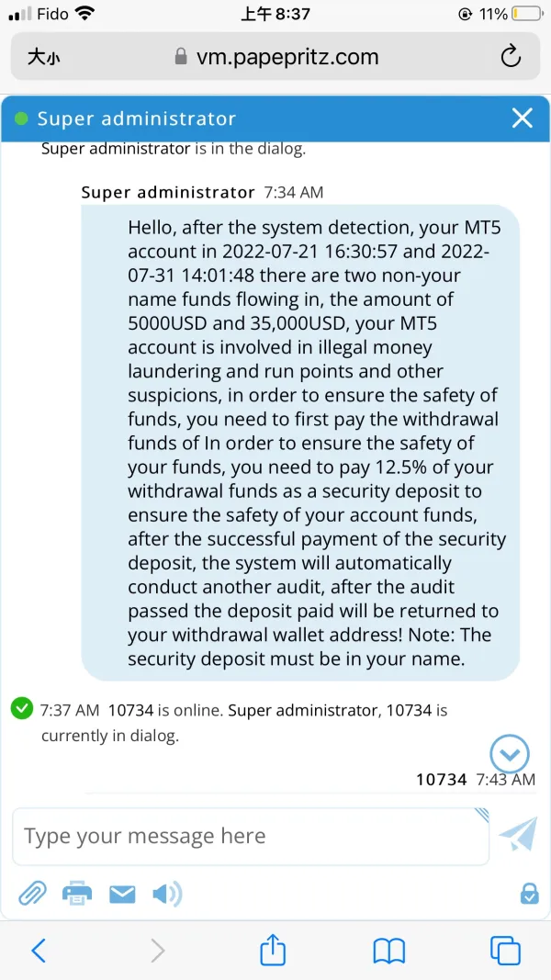This screenshot has height=980, width=551.
Task: Mute chat sounds with the speaker icon
Action: coord(166,894)
